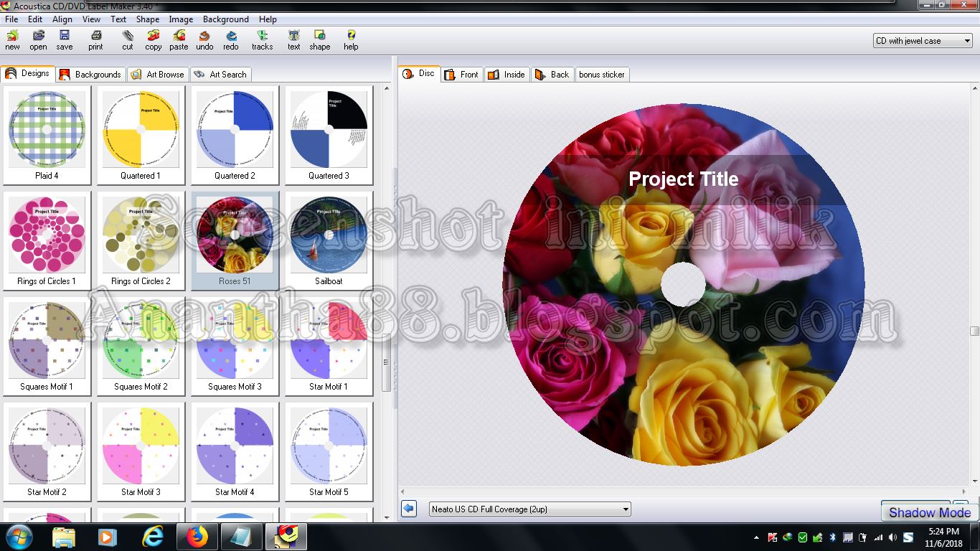Open the Image menu
980x551 pixels.
point(181,19)
